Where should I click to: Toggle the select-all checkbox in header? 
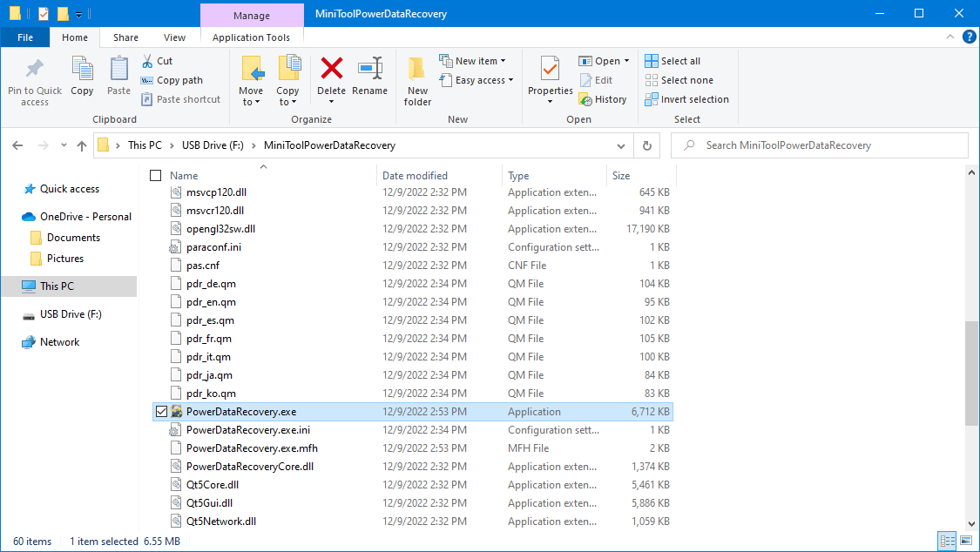[156, 176]
